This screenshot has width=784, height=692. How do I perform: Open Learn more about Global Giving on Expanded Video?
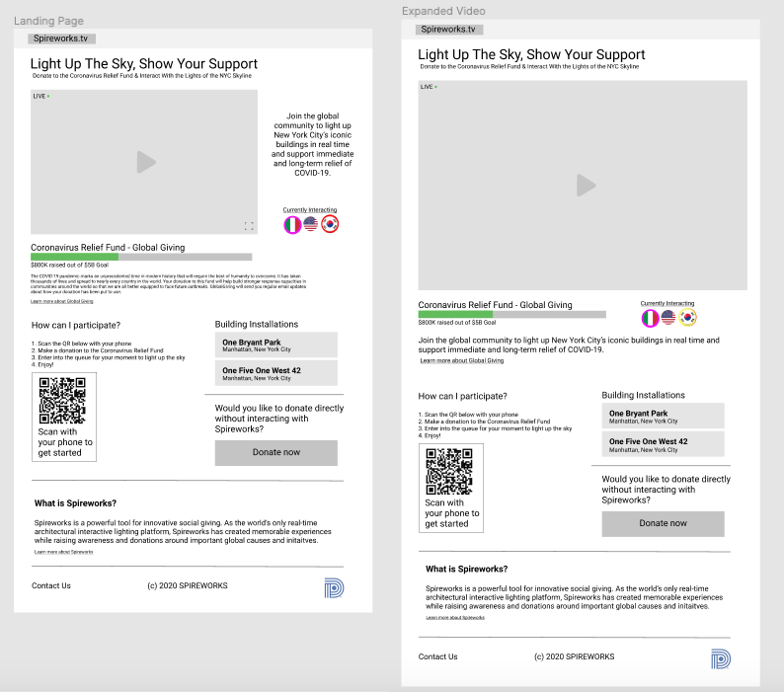pos(461,360)
